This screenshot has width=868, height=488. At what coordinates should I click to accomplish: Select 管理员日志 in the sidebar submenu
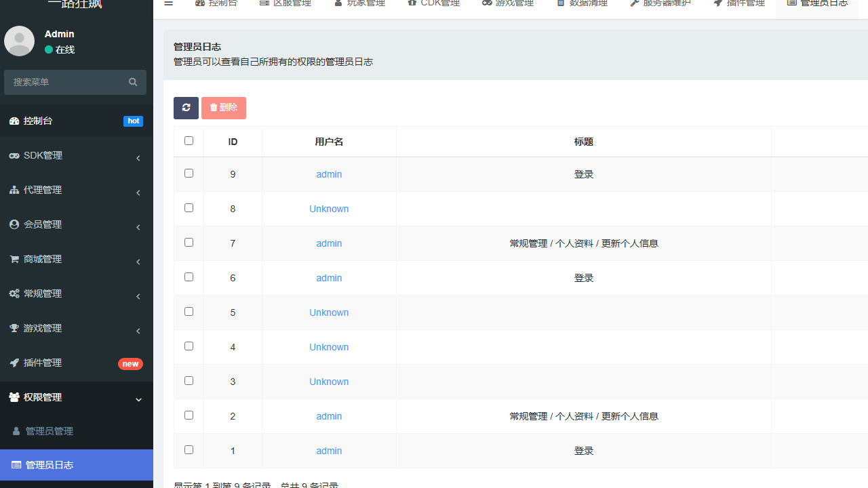coord(77,465)
